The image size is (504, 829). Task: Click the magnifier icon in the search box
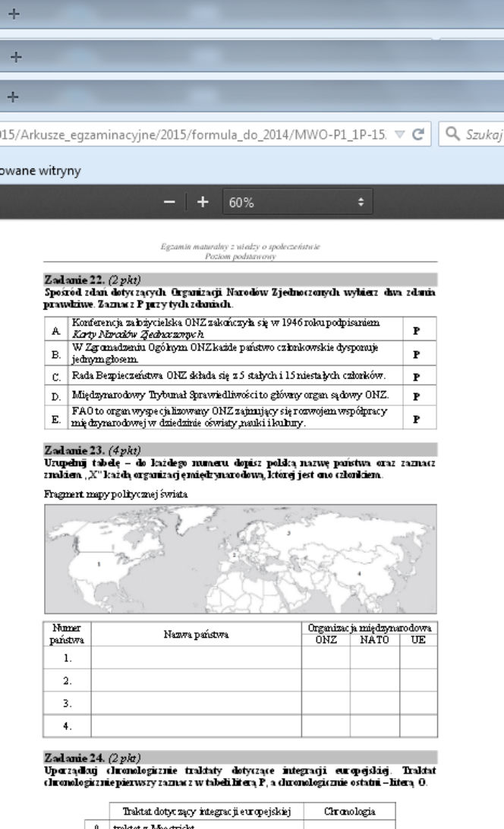(452, 134)
